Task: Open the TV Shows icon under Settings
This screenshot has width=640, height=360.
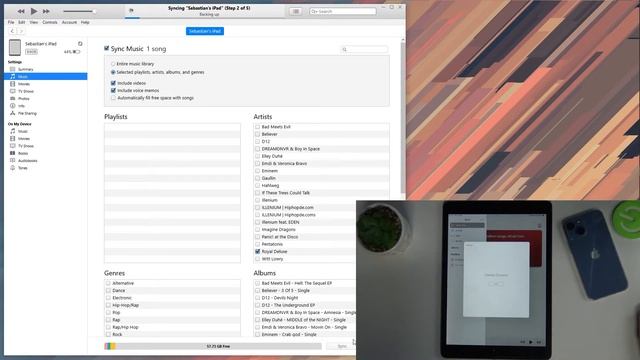Action: coord(13,91)
